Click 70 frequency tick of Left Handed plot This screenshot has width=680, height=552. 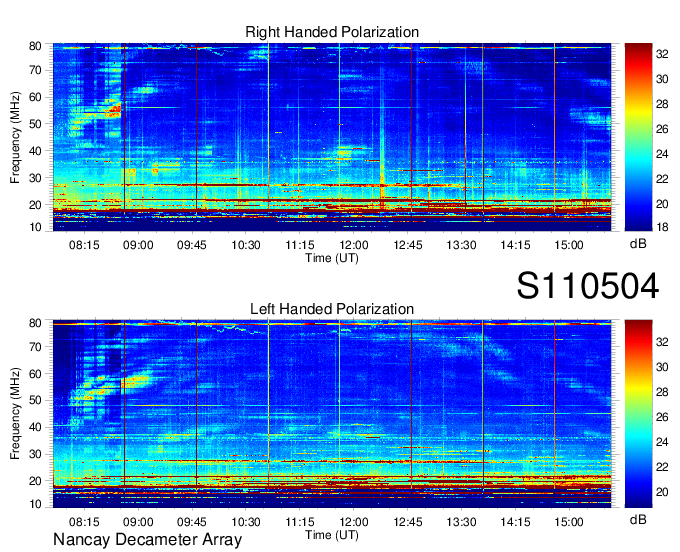tap(35, 347)
